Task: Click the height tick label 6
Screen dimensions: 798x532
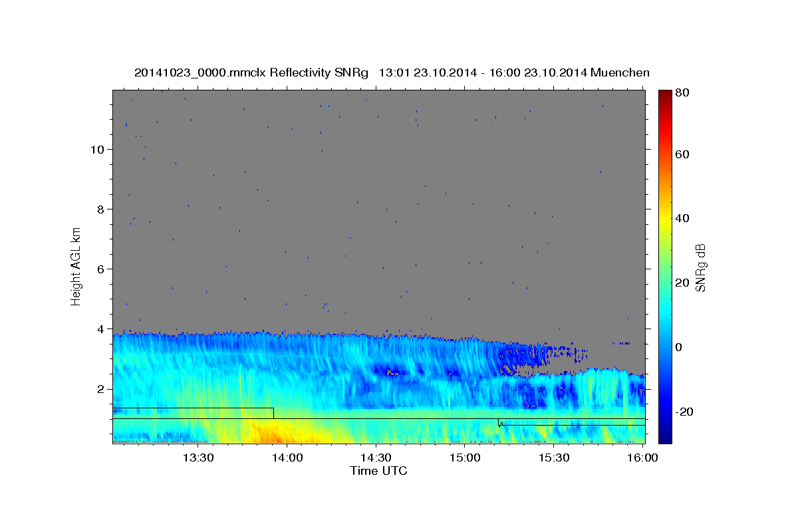Action: click(100, 269)
